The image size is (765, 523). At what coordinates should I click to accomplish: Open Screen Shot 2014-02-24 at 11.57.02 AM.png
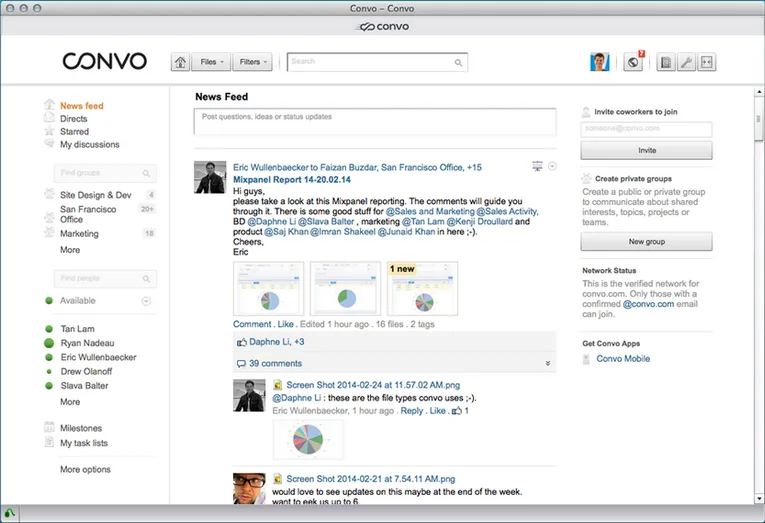[373, 385]
